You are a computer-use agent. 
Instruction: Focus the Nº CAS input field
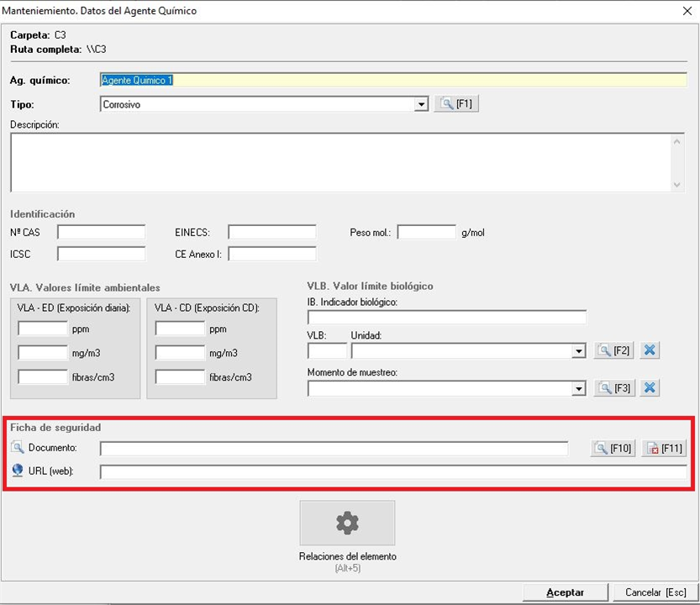point(101,233)
